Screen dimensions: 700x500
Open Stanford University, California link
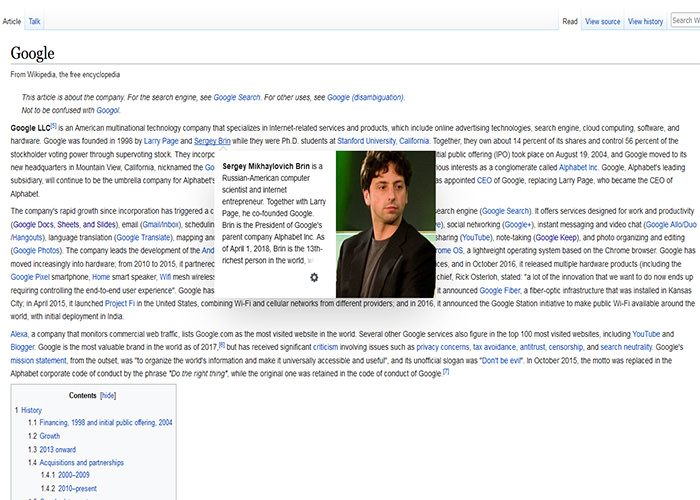coord(383,141)
